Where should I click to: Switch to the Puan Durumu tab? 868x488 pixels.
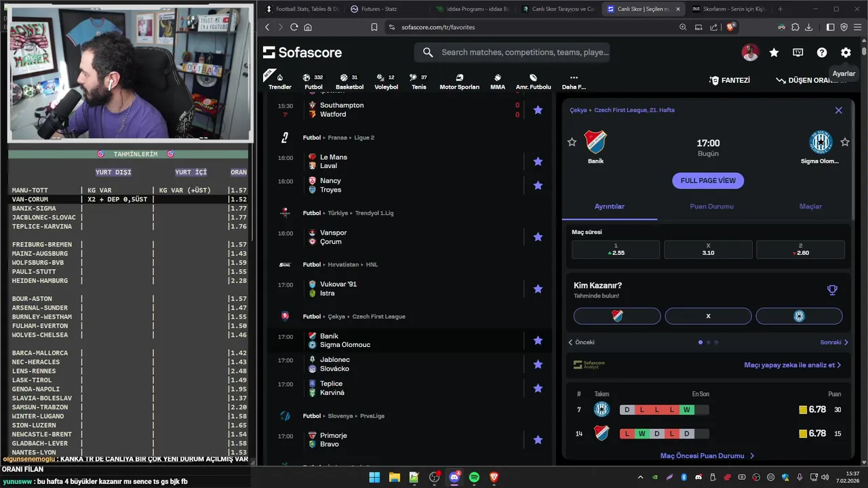[711, 206]
